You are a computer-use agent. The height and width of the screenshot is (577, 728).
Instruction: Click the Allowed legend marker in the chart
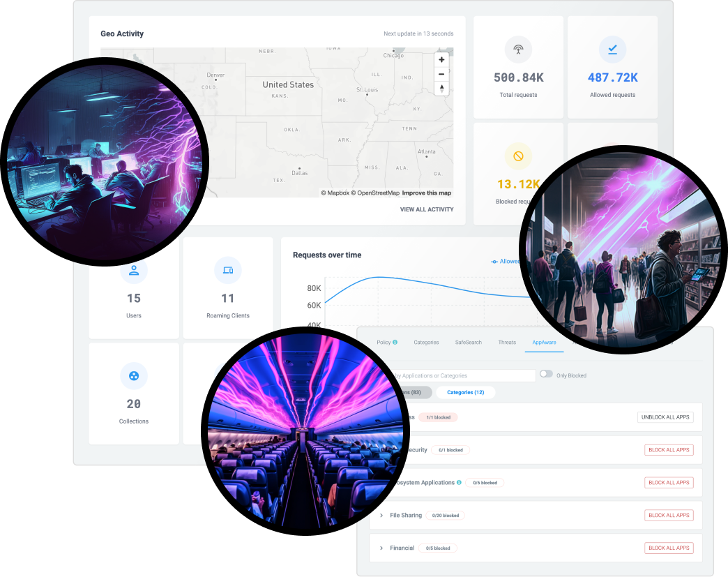(x=494, y=262)
